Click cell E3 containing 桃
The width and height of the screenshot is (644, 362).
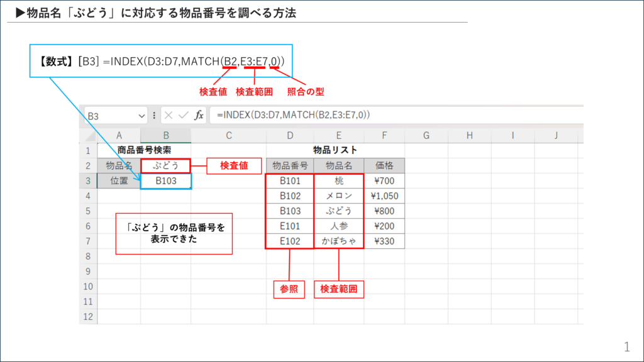coord(339,181)
